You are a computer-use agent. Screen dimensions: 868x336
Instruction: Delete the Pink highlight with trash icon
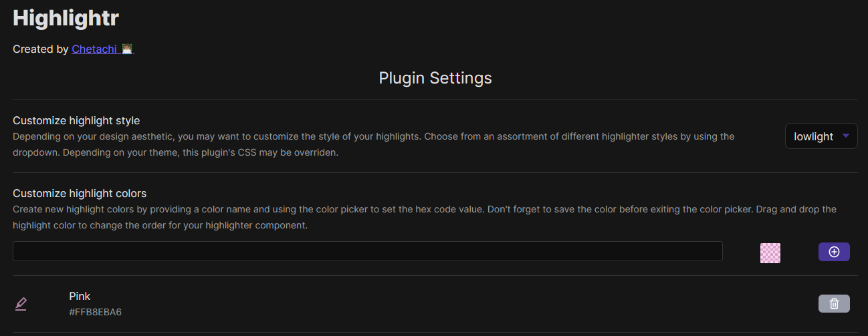coord(834,304)
